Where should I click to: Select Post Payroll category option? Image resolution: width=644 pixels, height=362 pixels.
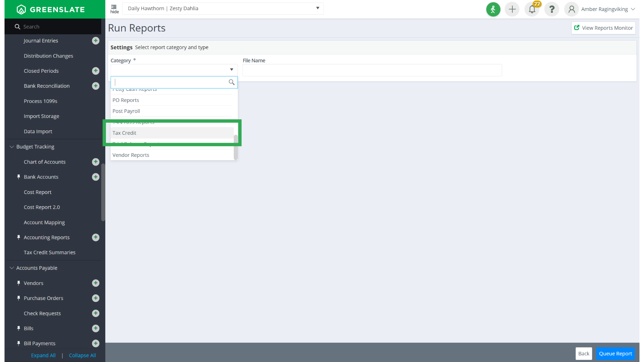172,111
